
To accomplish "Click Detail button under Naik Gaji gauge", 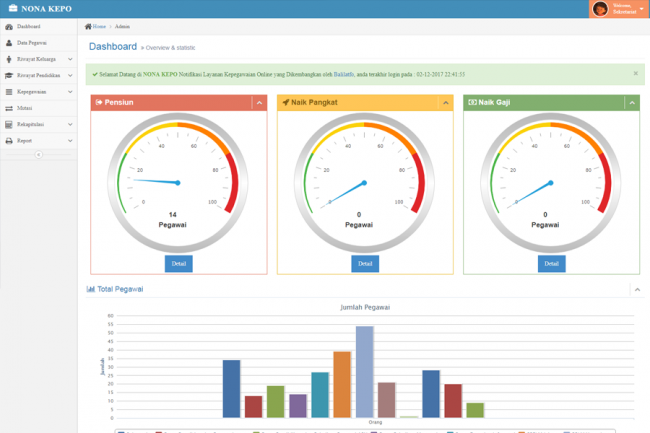I will coord(551,264).
